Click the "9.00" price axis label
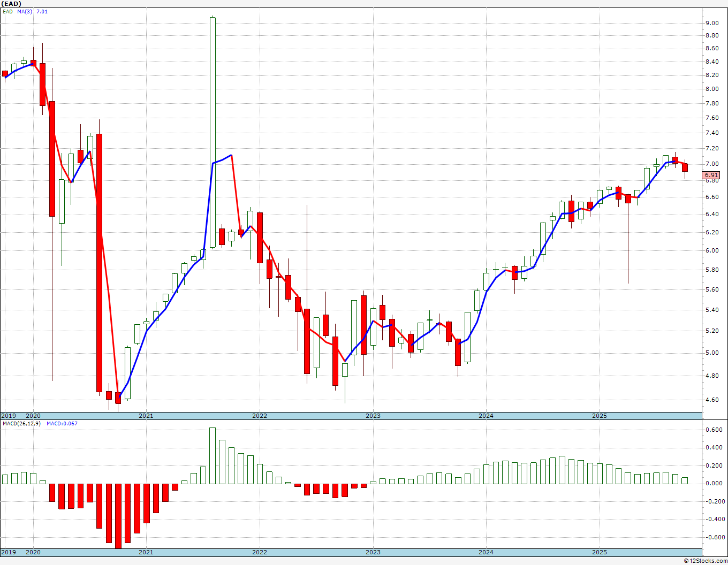 712,23
